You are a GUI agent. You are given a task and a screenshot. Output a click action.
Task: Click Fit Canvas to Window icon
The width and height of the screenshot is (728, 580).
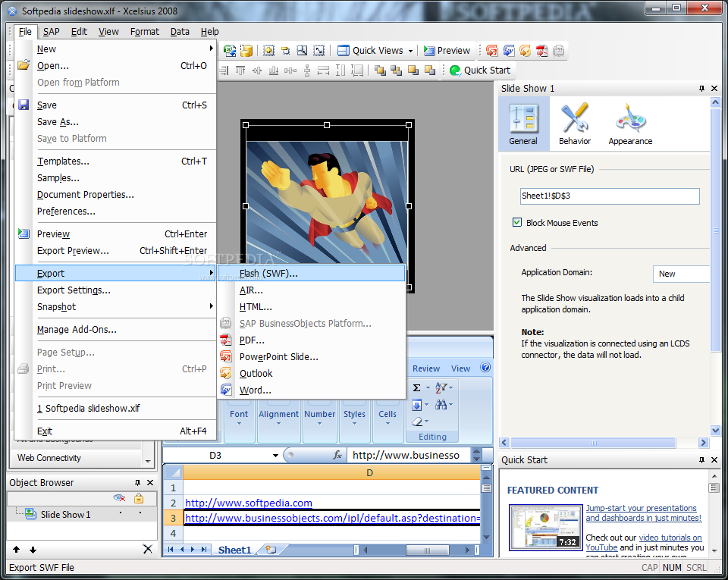[x=319, y=51]
